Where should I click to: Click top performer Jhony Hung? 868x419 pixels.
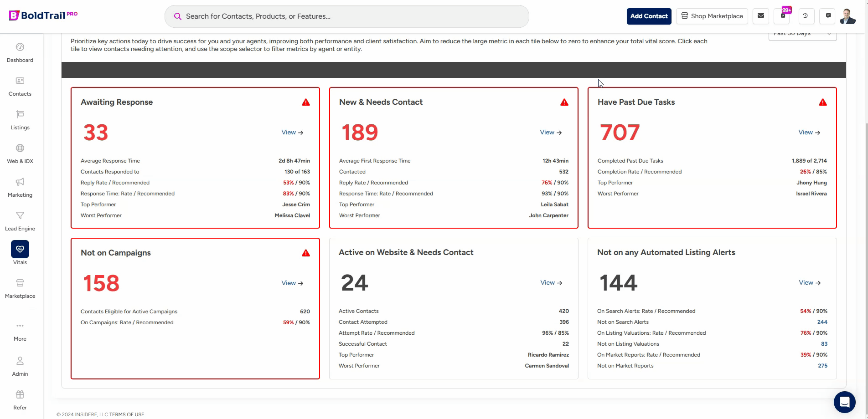811,183
